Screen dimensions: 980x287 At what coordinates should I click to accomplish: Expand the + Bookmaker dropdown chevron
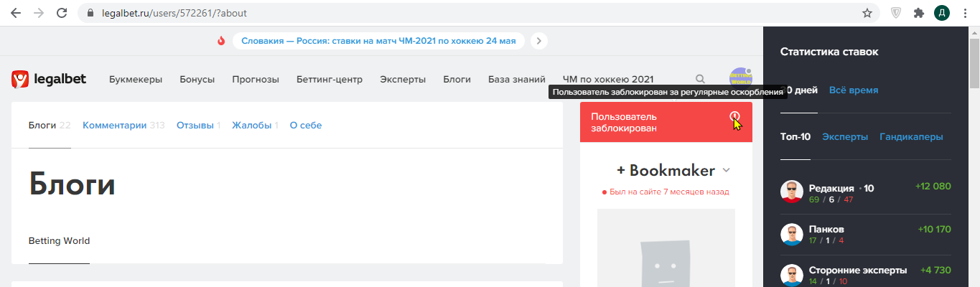pyautogui.click(x=726, y=171)
